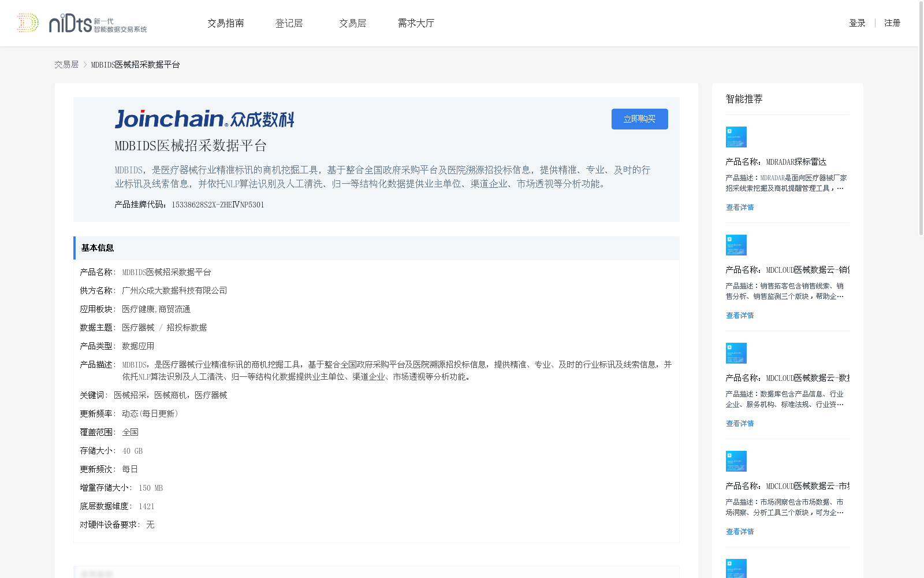
Task: Open the 交易层 menu
Action: click(353, 23)
